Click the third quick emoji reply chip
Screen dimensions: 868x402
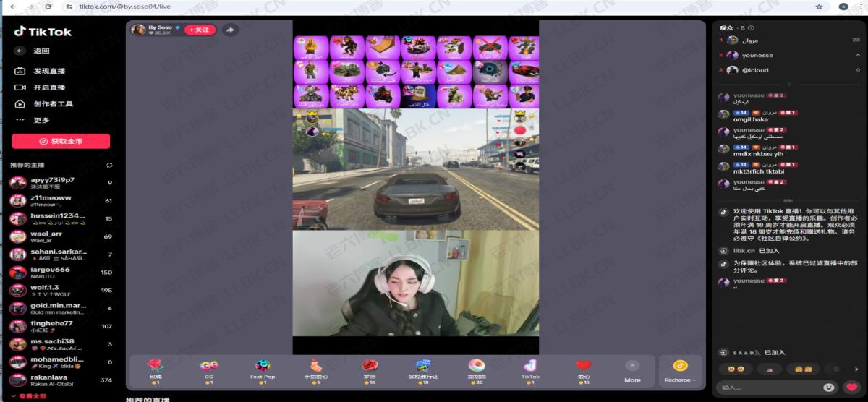(x=803, y=369)
